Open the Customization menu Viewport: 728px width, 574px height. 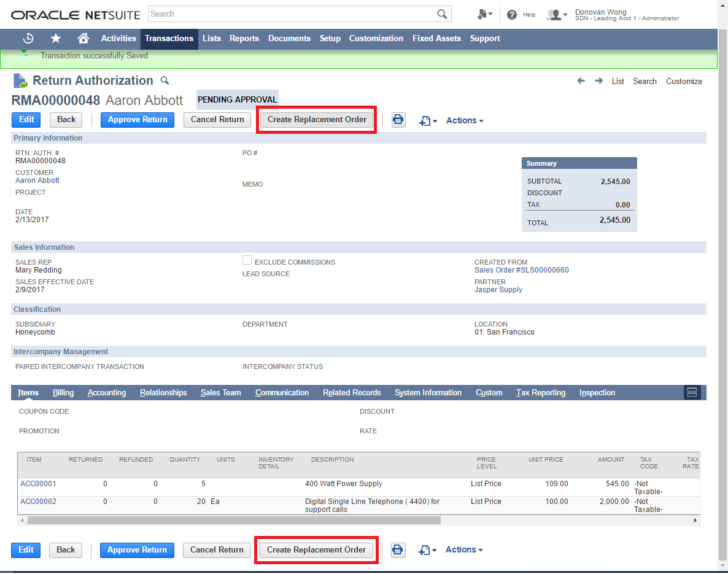[x=376, y=39]
